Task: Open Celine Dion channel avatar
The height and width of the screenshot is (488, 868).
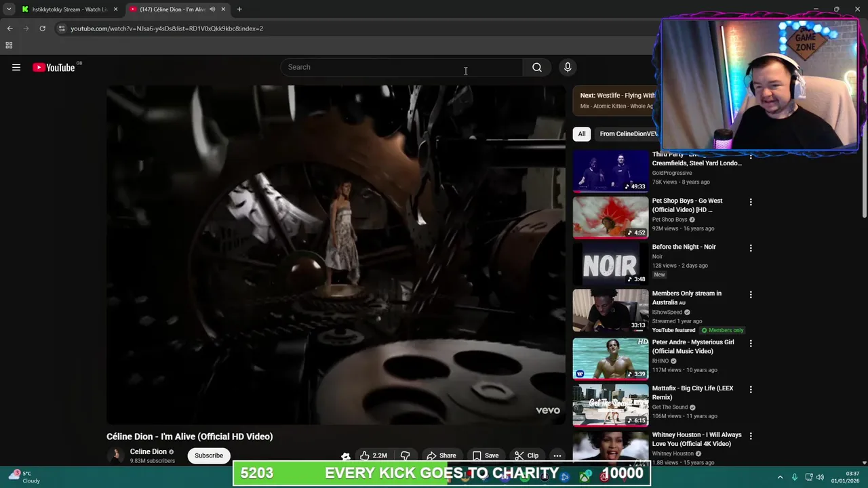Action: [116, 455]
